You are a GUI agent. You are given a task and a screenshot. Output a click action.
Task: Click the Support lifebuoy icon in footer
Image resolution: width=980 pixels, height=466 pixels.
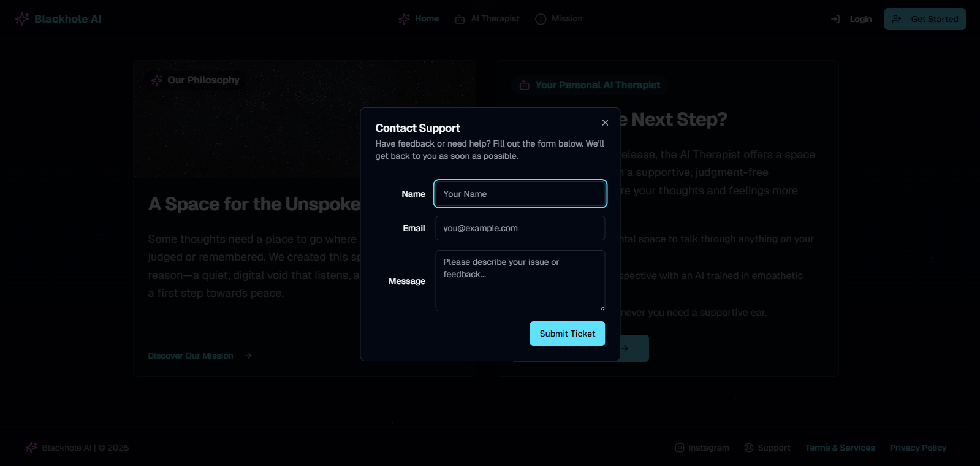pyautogui.click(x=749, y=448)
